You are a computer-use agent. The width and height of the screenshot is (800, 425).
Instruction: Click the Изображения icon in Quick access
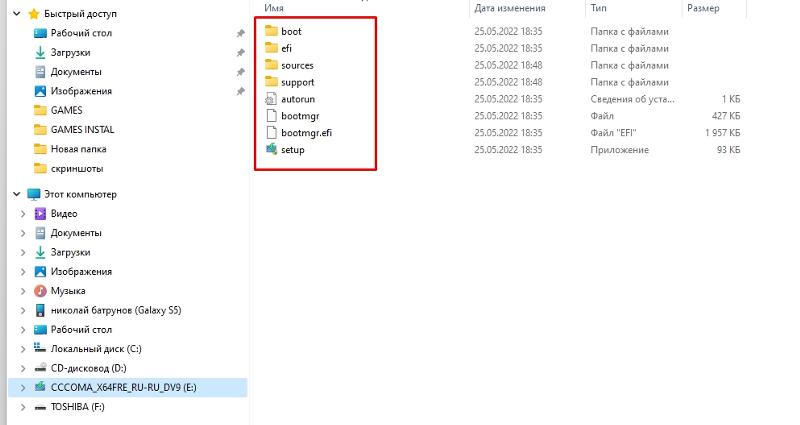[40, 91]
